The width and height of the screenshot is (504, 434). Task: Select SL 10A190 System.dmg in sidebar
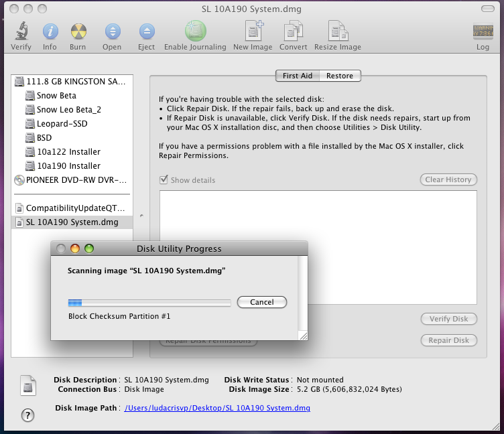pos(72,222)
